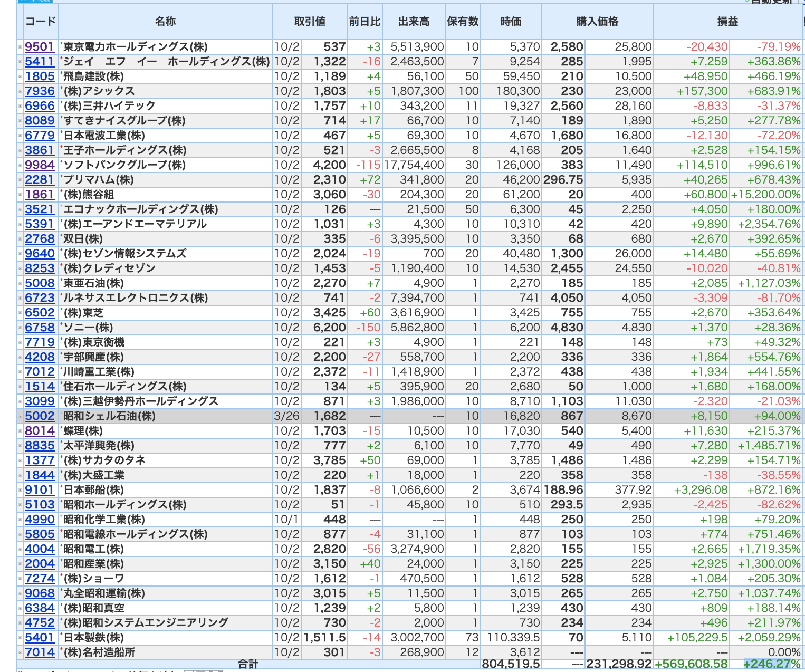Screen dimensions: 805x672
Task: Click the small row icon beside code 7936
Action: tap(20, 91)
